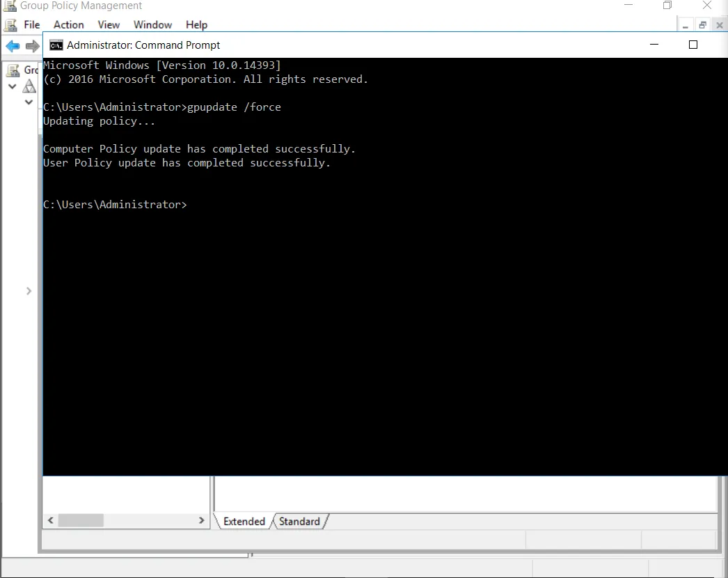Viewport: 728px width, 578px height.
Task: Select the Group Policy Management tree root icon
Action: point(15,70)
